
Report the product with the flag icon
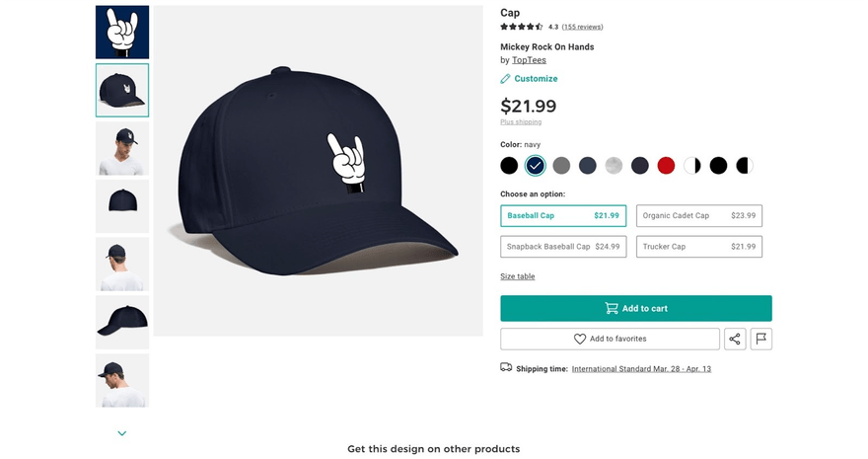(x=760, y=339)
